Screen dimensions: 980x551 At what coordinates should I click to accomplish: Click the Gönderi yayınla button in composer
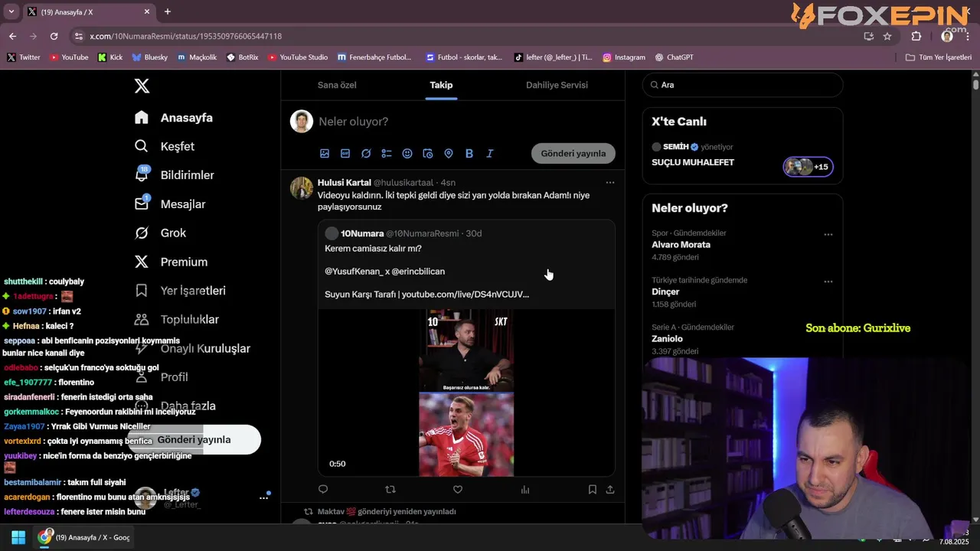pos(573,153)
